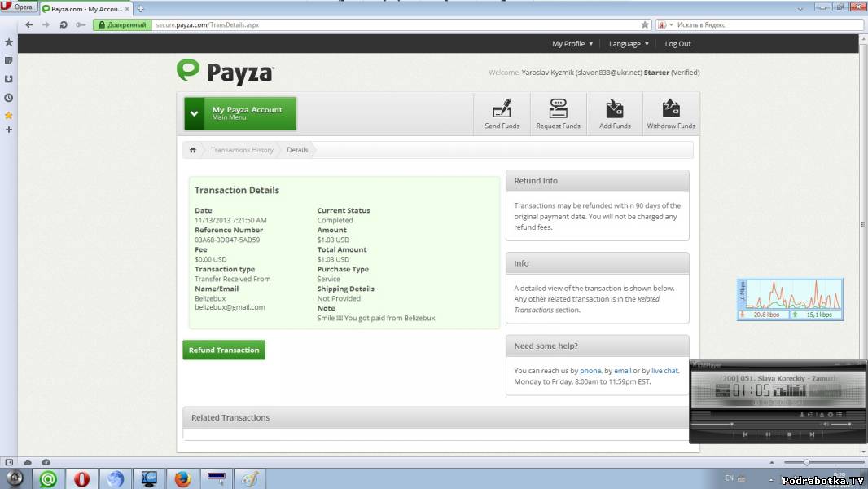Click the Add Funds icon
Image resolution: width=868 pixels, height=489 pixels.
pyautogui.click(x=615, y=113)
